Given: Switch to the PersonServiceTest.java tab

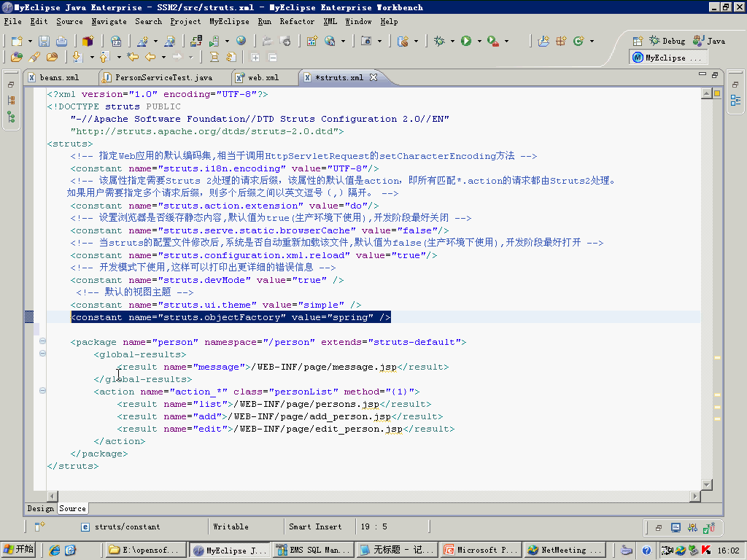Looking at the screenshot, I should [x=163, y=77].
